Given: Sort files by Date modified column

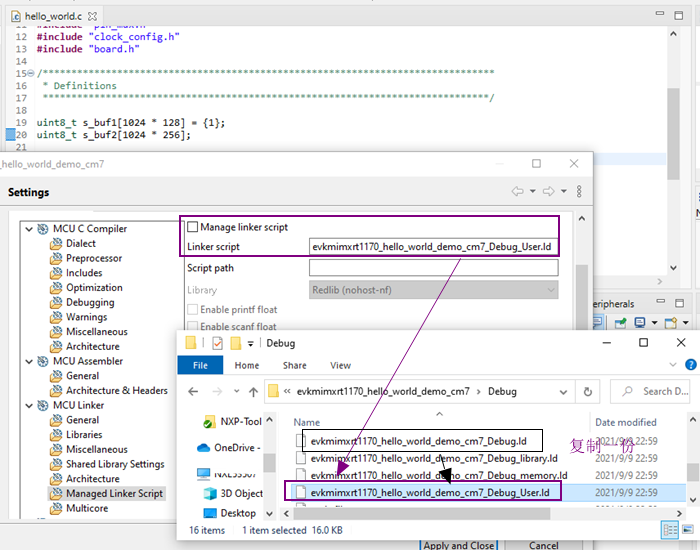Looking at the screenshot, I should (625, 422).
